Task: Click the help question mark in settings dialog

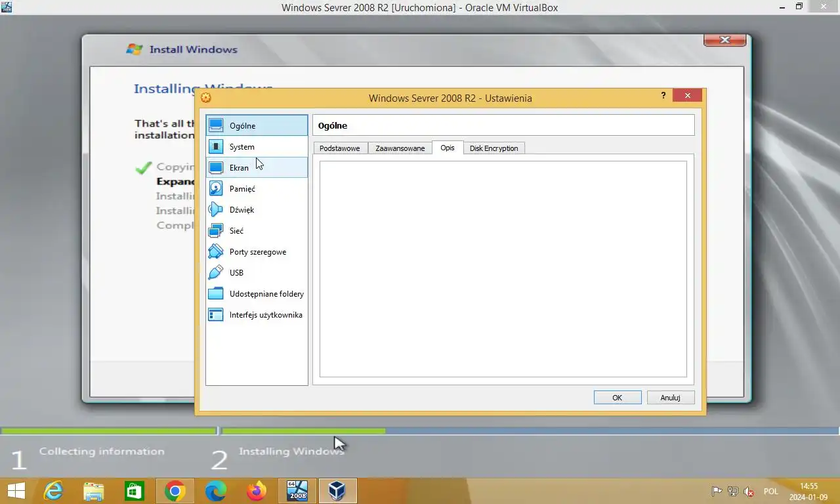Action: point(663,96)
